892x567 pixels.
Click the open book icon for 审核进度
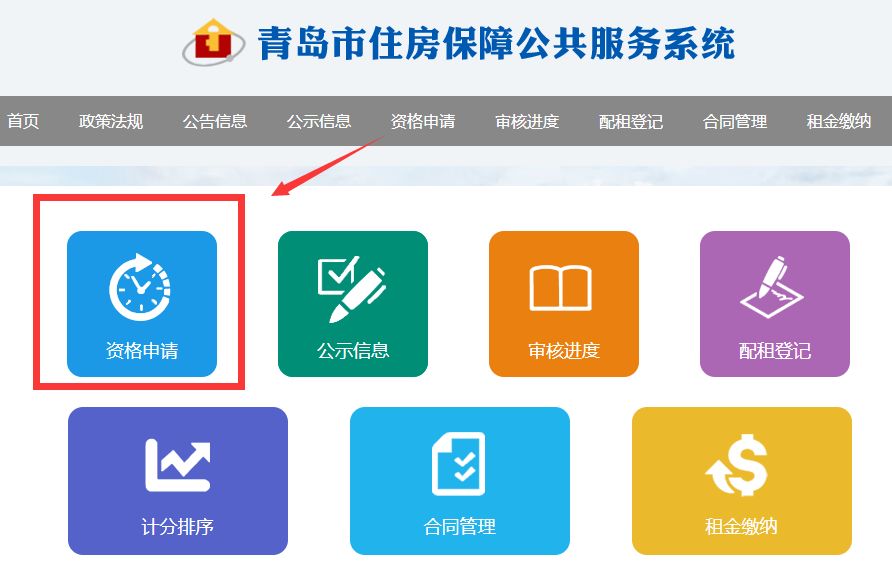tap(560, 288)
